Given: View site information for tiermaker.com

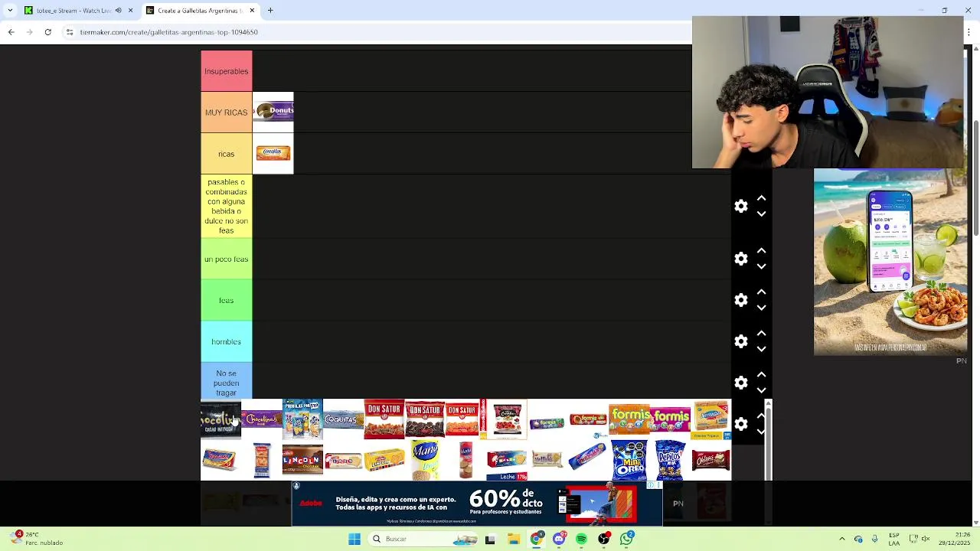Looking at the screenshot, I should point(70,32).
